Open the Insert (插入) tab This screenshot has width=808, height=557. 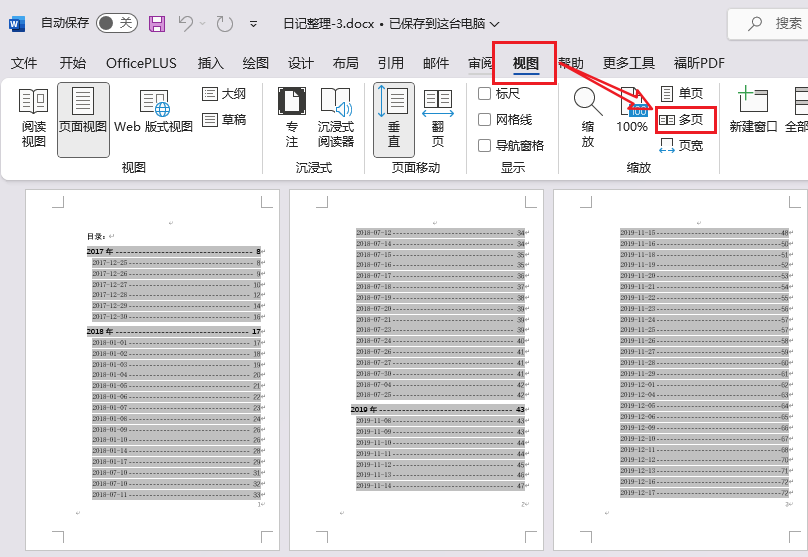[211, 63]
